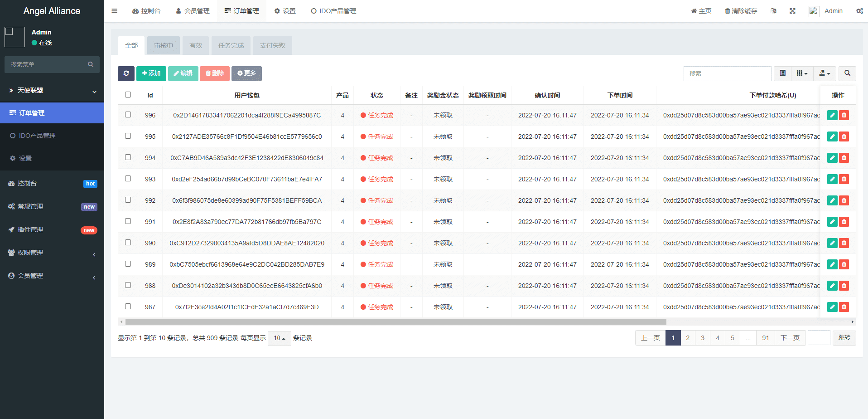
Task: Click the search magnifier button beside the toolbar
Action: (x=847, y=73)
